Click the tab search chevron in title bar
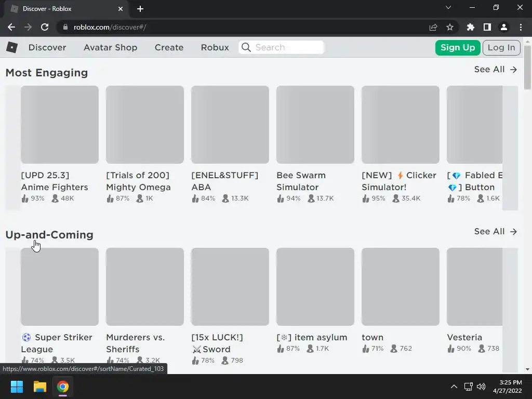This screenshot has width=532, height=399. [x=448, y=7]
